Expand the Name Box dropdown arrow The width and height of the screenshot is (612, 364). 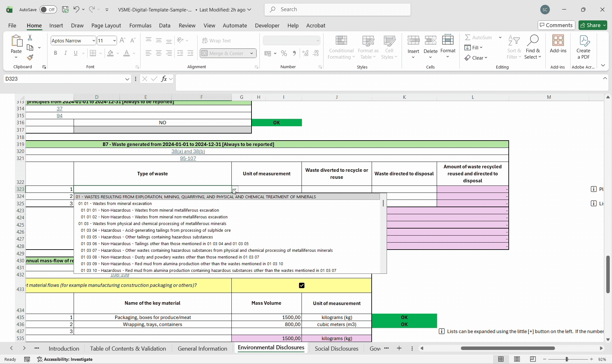pos(127,79)
